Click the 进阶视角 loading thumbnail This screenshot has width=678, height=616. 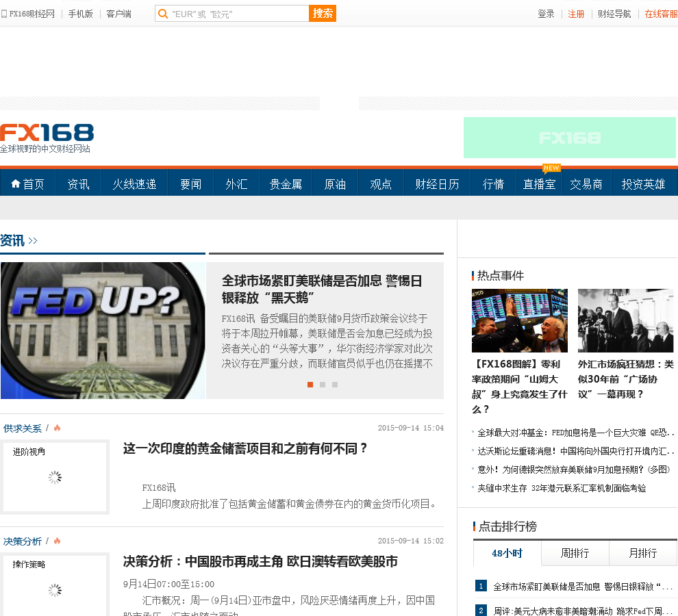(55, 477)
